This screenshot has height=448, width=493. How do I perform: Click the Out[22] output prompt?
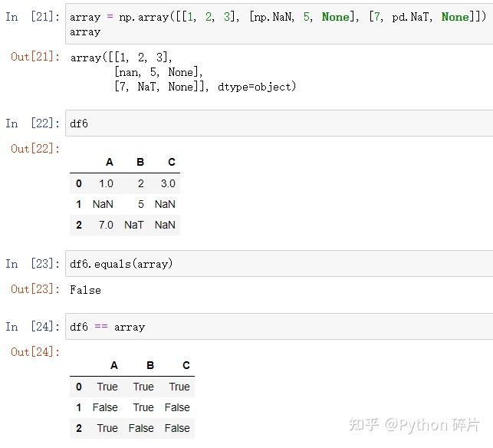tap(35, 149)
